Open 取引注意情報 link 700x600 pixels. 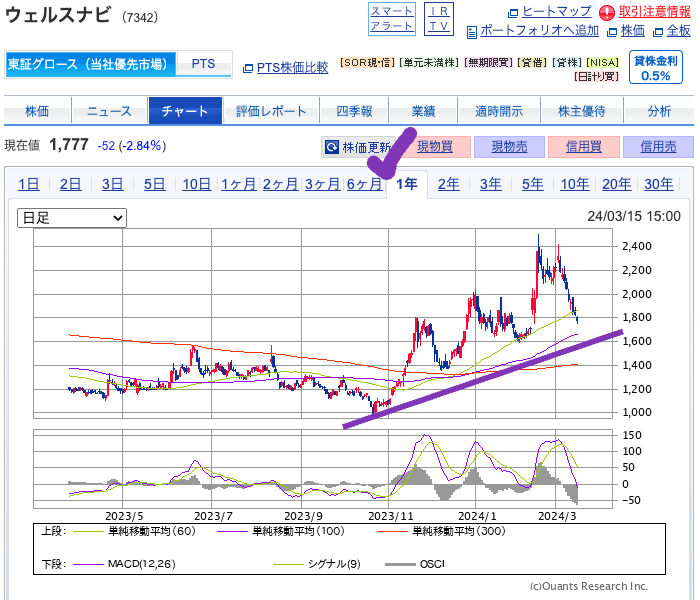[x=654, y=12]
